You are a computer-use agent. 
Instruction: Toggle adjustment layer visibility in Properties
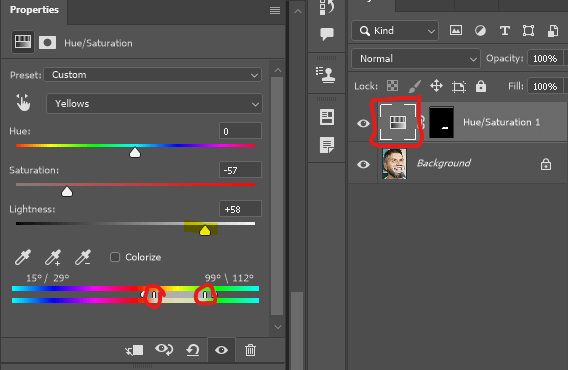[221, 350]
